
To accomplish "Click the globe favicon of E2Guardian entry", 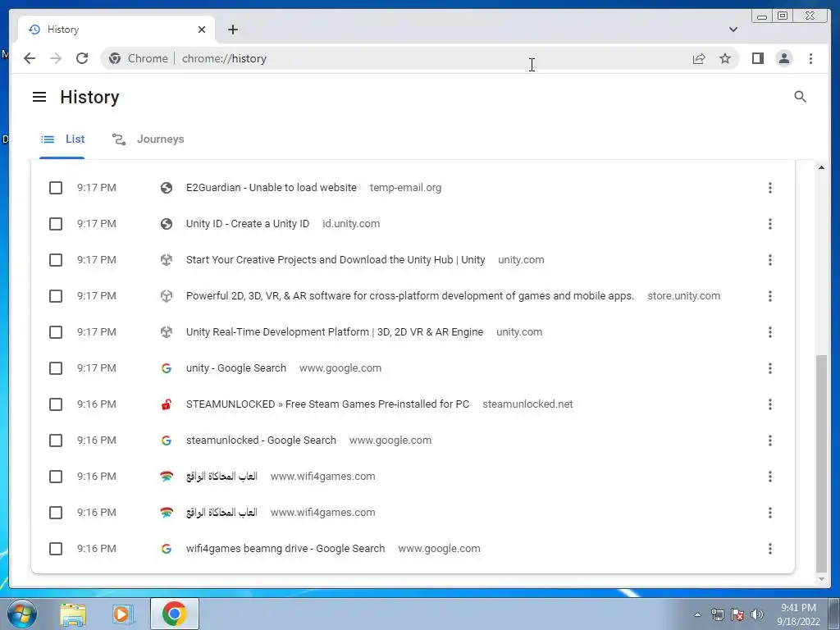I will click(x=166, y=188).
